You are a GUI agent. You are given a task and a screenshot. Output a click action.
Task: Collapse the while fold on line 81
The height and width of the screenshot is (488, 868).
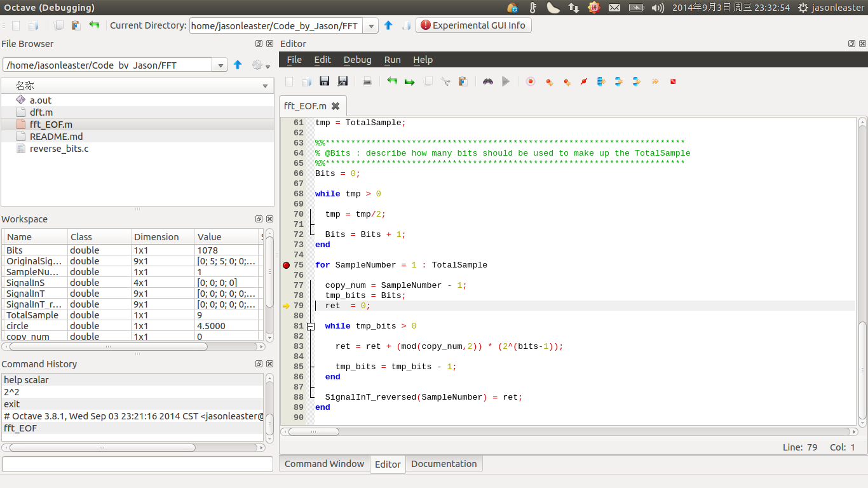point(310,326)
